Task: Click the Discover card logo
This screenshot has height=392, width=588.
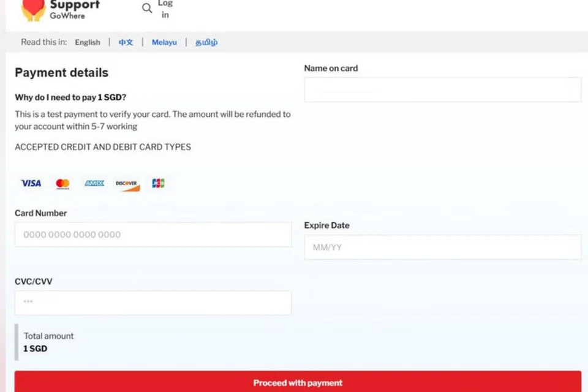Action: pyautogui.click(x=127, y=184)
